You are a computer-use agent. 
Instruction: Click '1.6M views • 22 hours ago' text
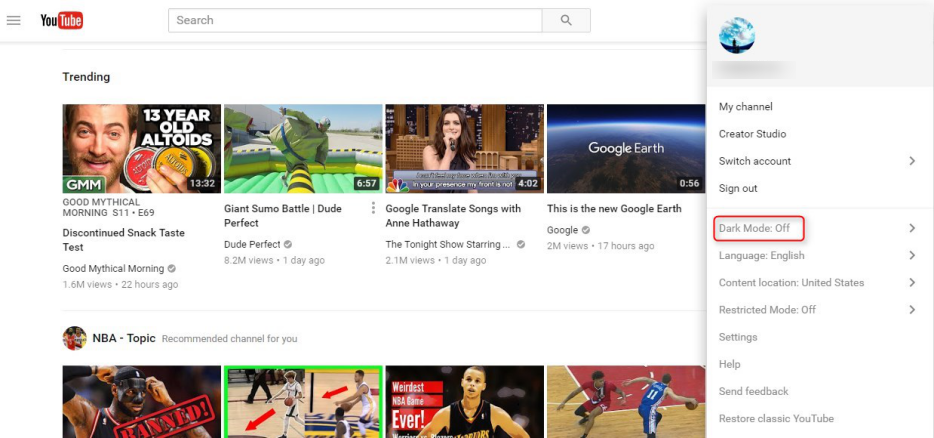tap(120, 284)
